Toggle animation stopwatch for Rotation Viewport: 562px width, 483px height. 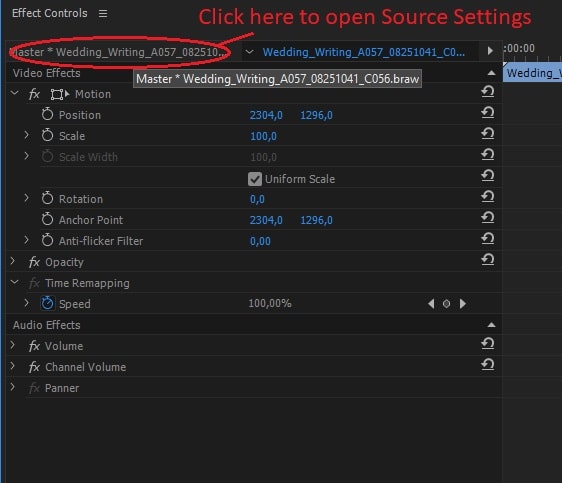coord(47,199)
